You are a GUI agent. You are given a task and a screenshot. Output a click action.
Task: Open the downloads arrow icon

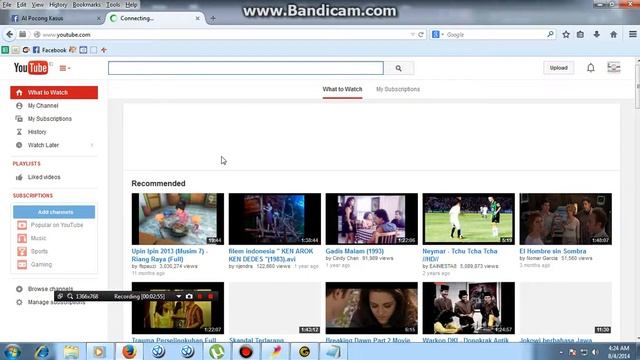point(596,35)
